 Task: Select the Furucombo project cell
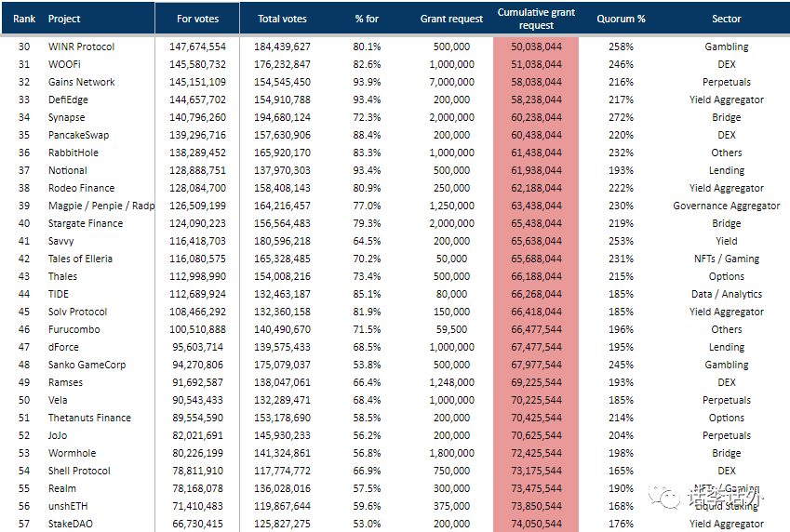pos(74,329)
